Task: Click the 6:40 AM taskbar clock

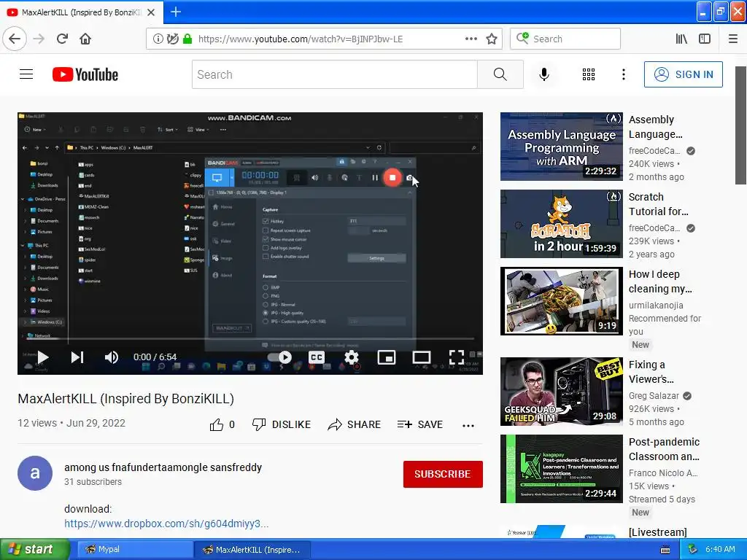Action: pos(720,550)
